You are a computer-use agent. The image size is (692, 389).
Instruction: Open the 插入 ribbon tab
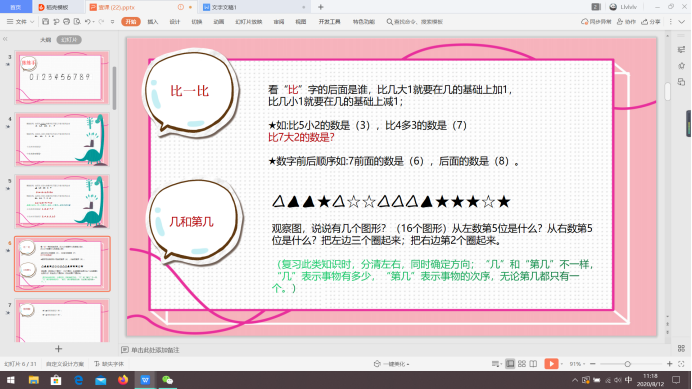click(x=153, y=21)
